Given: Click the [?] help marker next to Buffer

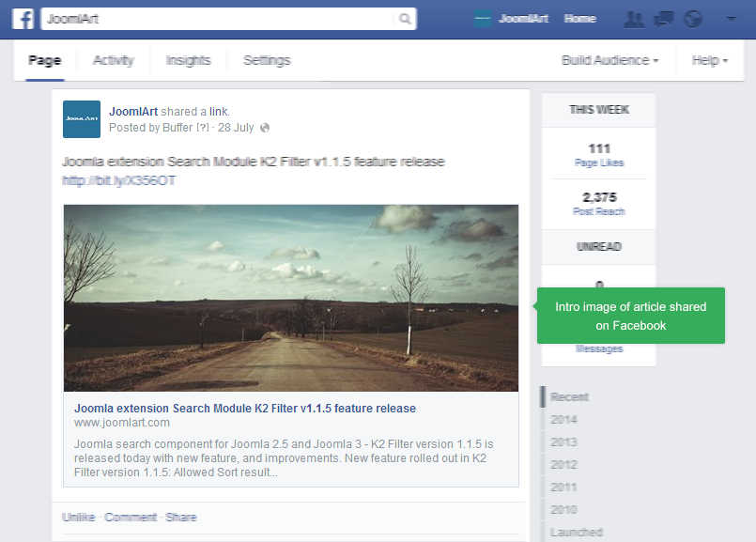Looking at the screenshot, I should [203, 128].
